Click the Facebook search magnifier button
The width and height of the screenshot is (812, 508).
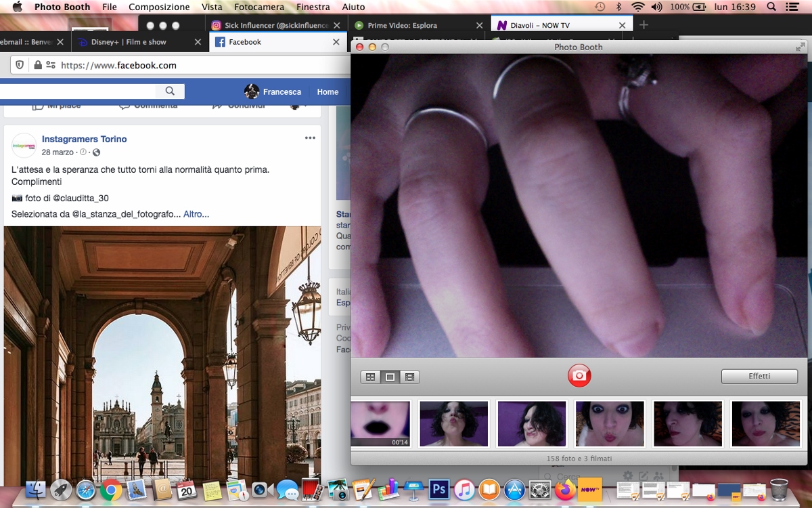(170, 91)
